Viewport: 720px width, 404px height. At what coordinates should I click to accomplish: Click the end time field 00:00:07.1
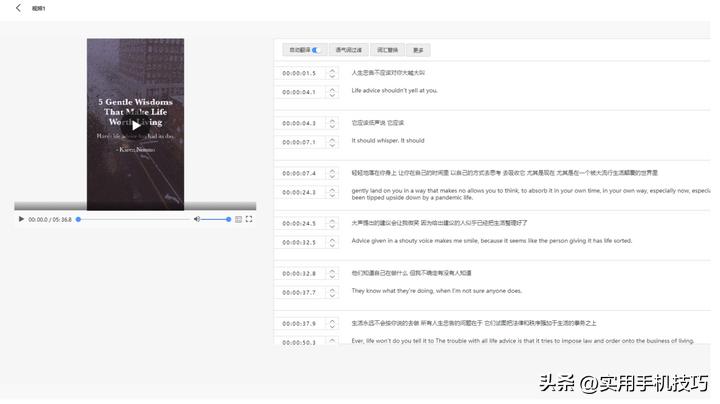click(x=301, y=142)
